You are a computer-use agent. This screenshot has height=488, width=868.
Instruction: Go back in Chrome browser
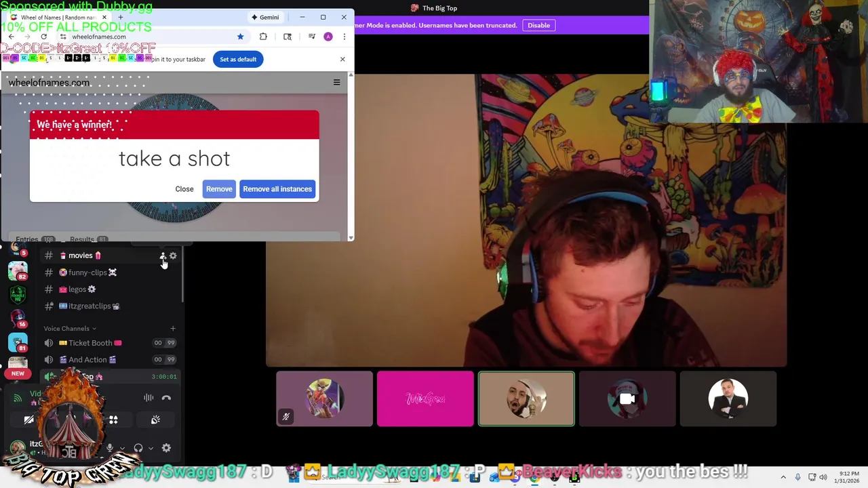(x=11, y=37)
